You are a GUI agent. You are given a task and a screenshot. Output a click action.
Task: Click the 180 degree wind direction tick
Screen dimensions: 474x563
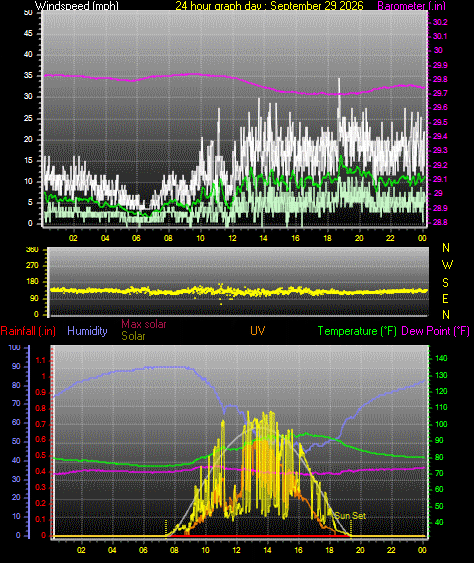[33, 281]
